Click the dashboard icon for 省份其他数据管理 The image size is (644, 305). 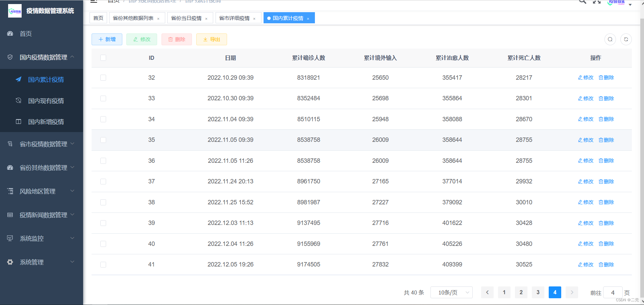10,168
